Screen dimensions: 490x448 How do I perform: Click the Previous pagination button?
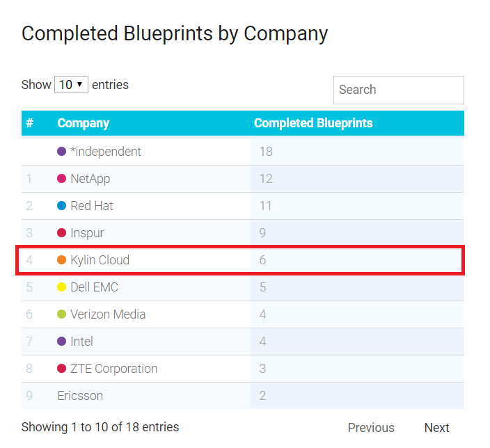click(371, 428)
